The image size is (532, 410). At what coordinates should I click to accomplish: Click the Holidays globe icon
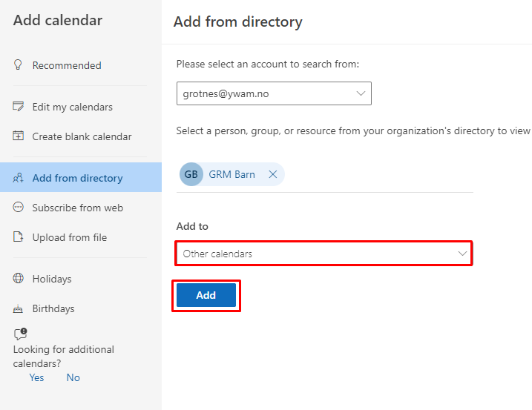[19, 279]
